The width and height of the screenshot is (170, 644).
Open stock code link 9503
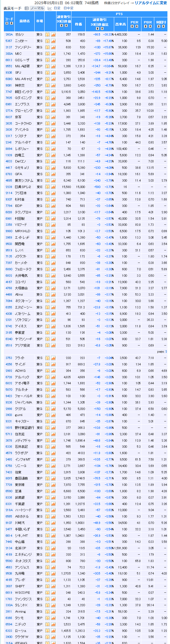[9, 244]
